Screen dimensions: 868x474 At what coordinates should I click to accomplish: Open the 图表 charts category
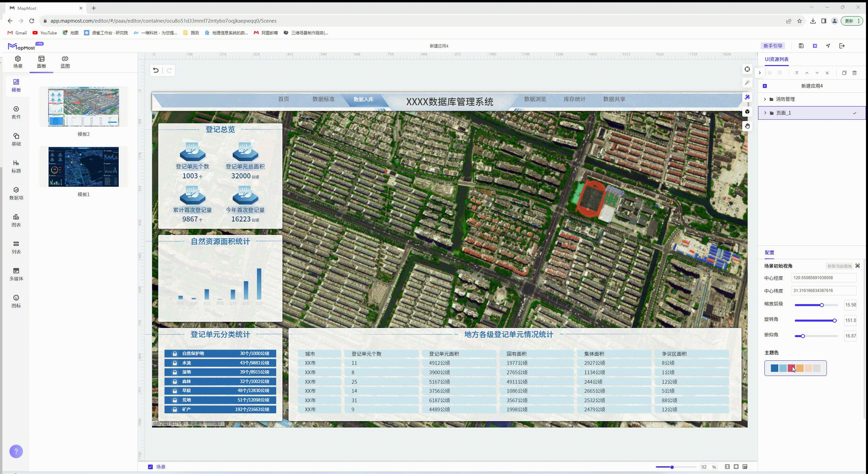[16, 220]
